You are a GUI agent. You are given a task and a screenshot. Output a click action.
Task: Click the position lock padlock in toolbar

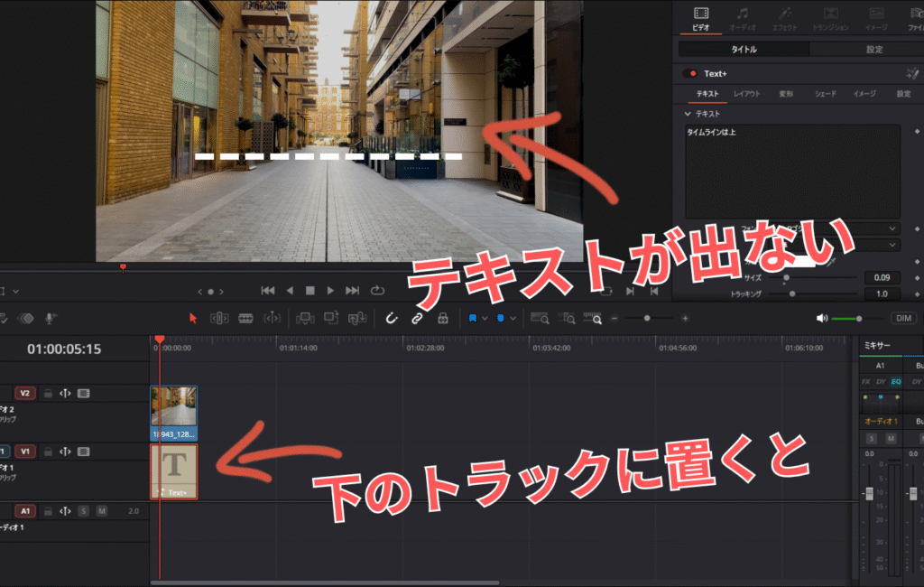442,318
